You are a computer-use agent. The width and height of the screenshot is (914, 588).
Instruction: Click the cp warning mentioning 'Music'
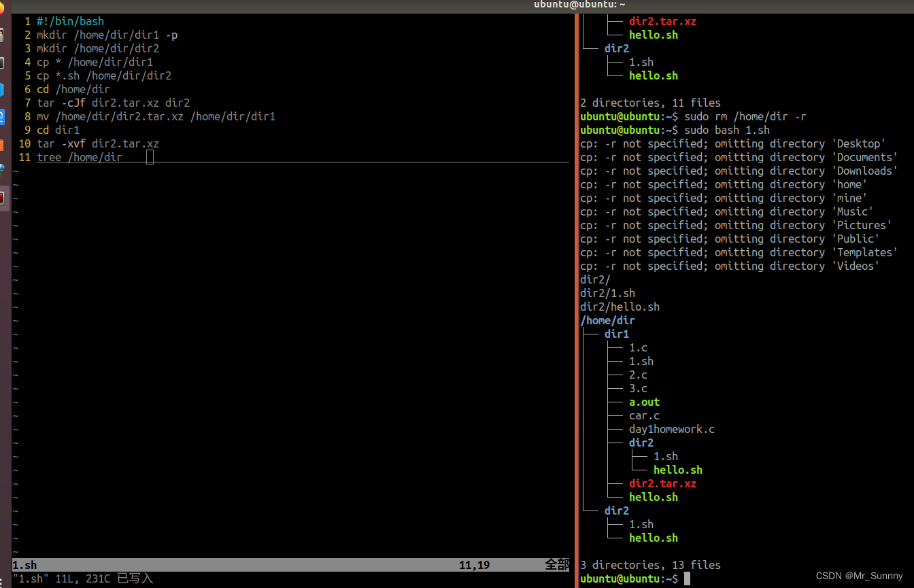(x=727, y=211)
